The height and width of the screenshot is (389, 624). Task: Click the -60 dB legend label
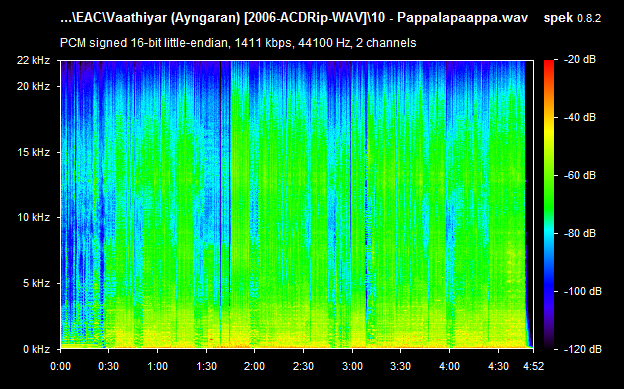click(x=580, y=175)
